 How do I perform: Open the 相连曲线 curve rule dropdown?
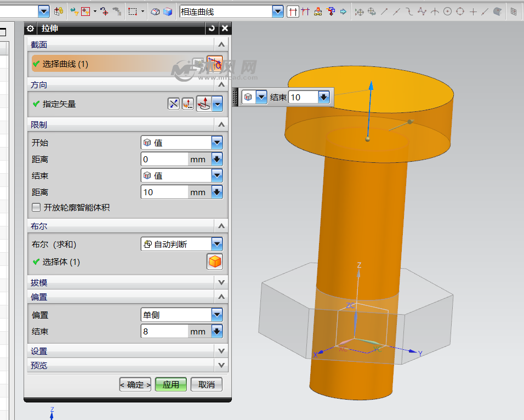[x=278, y=12]
